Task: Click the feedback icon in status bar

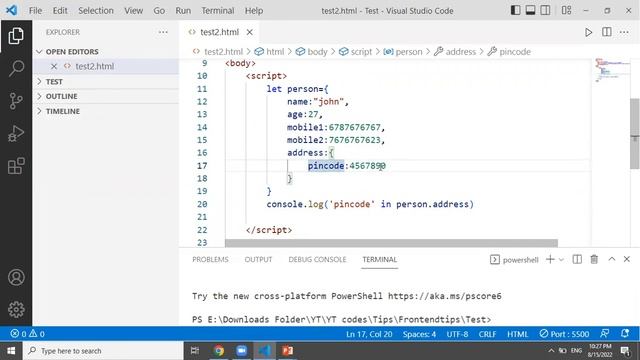Action: [x=604, y=334]
